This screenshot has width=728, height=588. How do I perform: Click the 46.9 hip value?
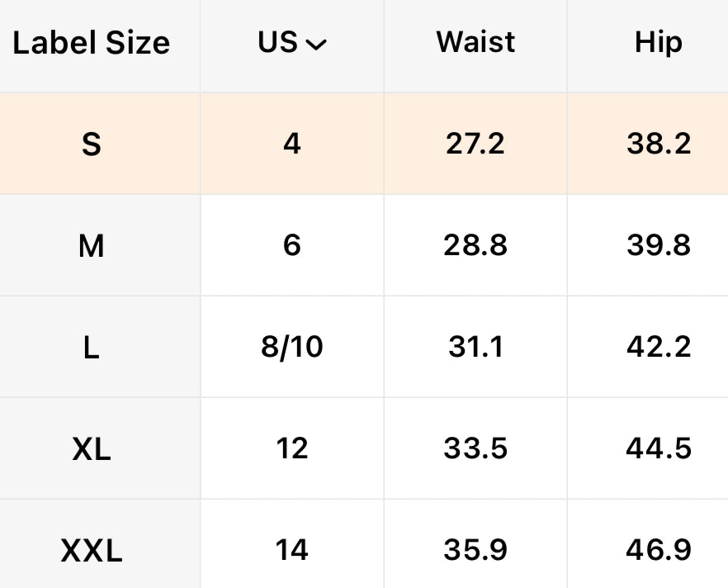click(658, 550)
